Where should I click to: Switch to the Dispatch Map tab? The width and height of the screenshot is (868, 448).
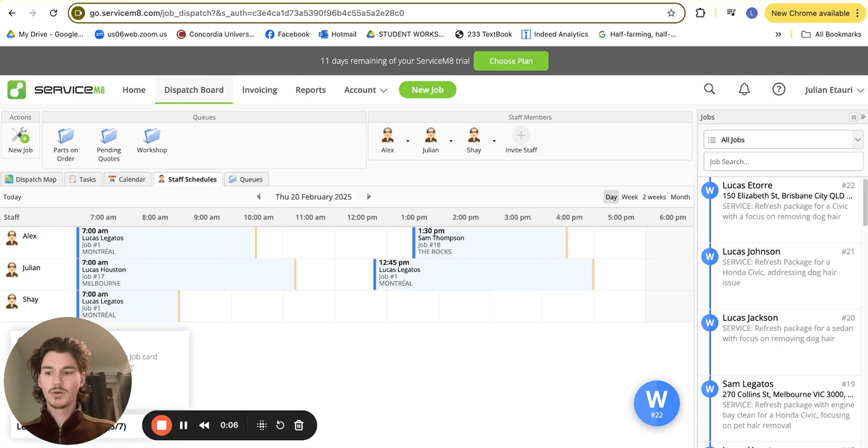point(31,179)
